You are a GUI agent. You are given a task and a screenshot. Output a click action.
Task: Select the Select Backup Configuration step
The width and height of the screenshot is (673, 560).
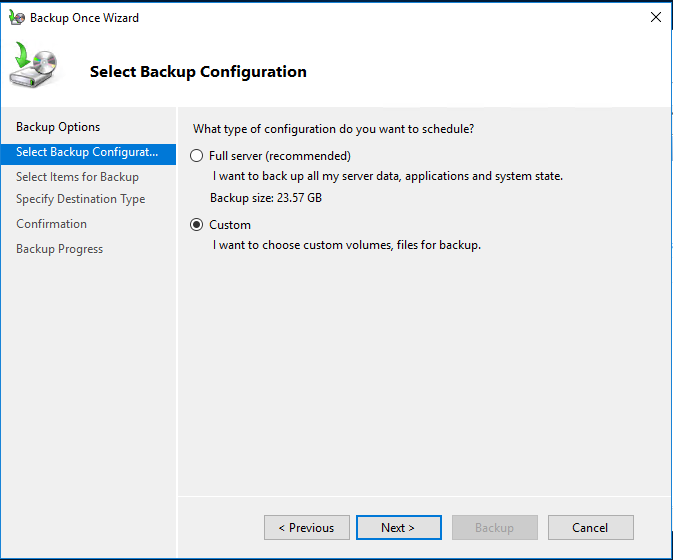click(x=88, y=152)
